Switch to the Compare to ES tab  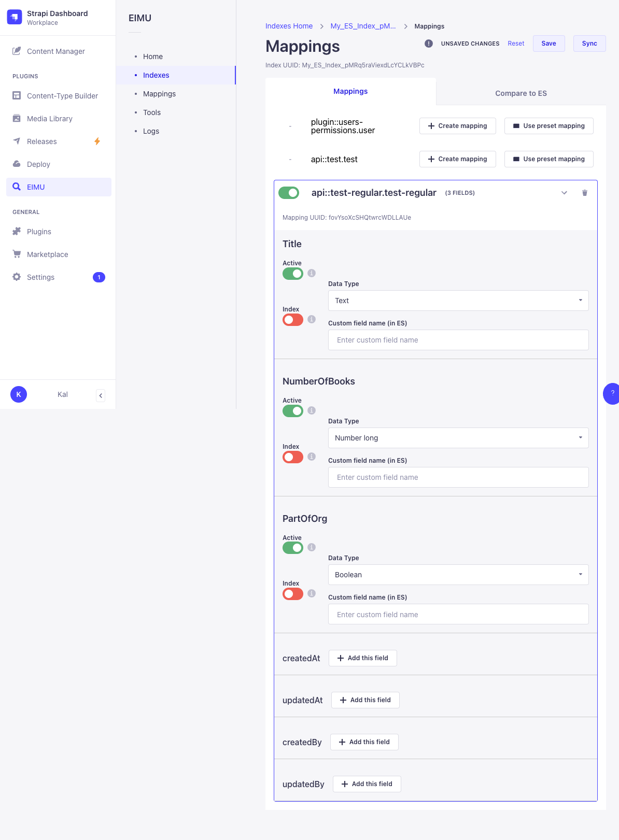click(x=520, y=93)
